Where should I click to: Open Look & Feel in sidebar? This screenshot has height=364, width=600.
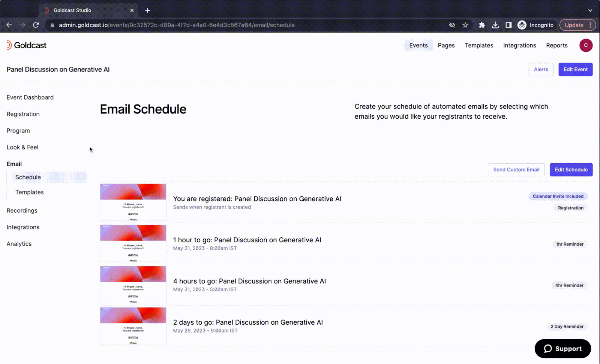coord(22,147)
